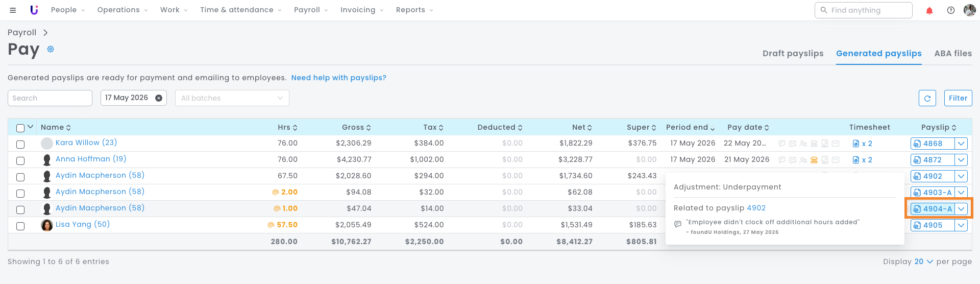Open the Payroll menu in top navigation
980x284 pixels.
pos(310,10)
